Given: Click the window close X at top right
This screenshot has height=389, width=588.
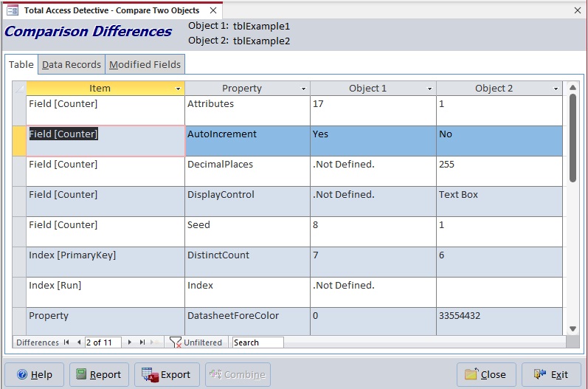Looking at the screenshot, I should coord(578,10).
